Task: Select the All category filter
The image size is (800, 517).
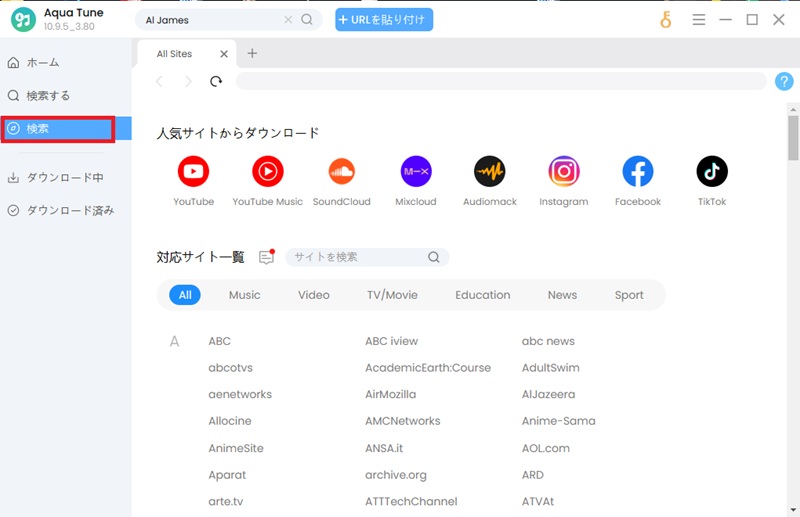Action: pos(185,295)
